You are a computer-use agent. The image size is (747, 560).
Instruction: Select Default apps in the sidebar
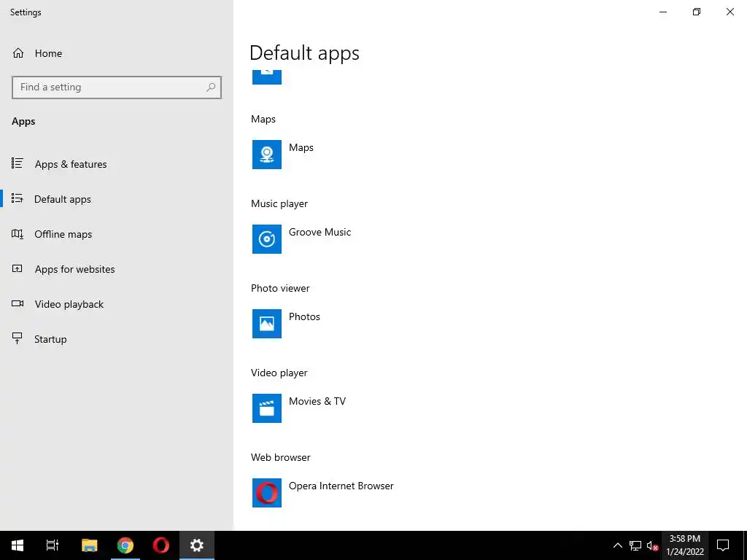point(117,199)
